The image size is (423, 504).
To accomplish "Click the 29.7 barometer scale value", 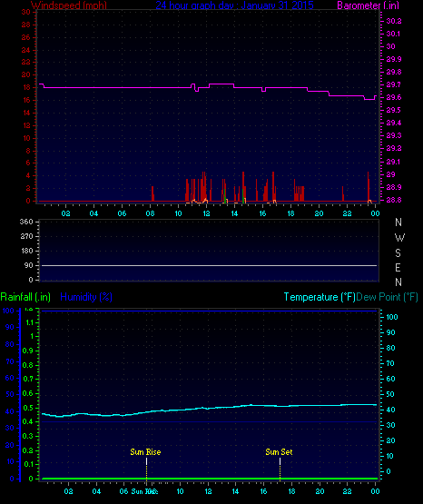I will 393,84.
